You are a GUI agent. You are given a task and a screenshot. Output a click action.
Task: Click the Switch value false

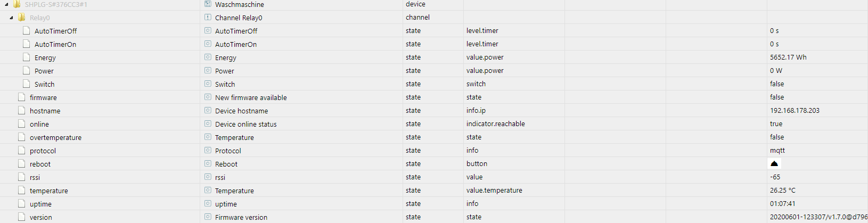(777, 84)
